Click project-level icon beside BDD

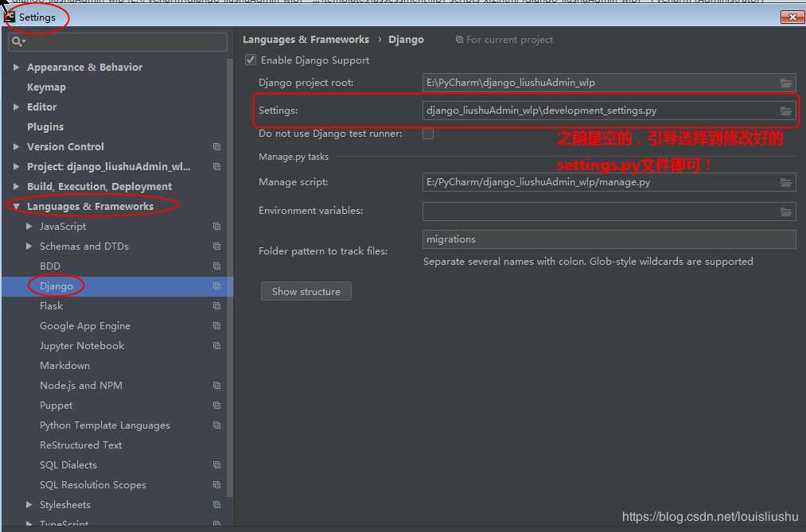click(x=217, y=266)
